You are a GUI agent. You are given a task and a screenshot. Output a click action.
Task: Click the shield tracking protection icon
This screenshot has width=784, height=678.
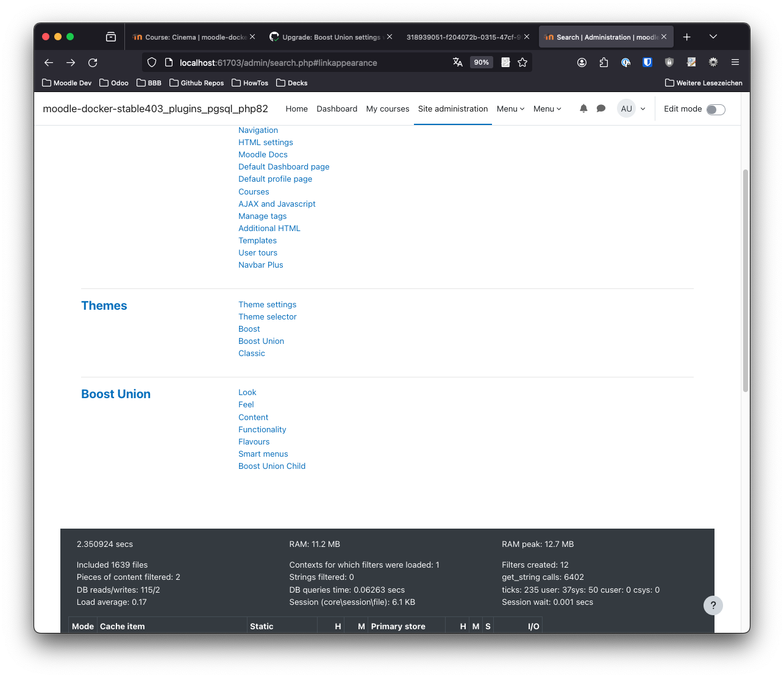[152, 63]
